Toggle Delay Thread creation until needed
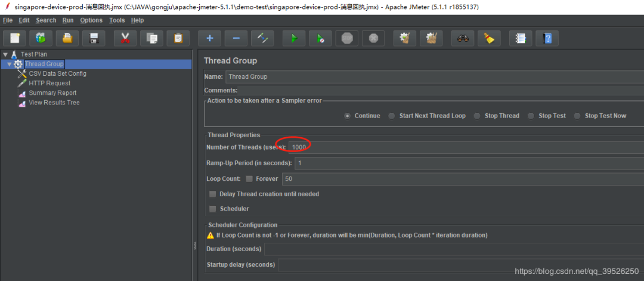The image size is (644, 281). click(213, 194)
